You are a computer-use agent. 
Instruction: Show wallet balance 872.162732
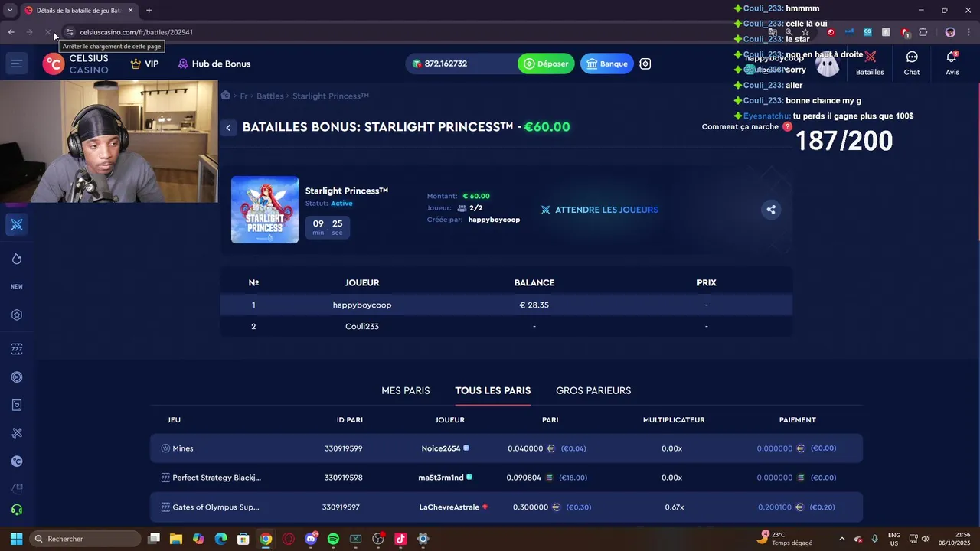tap(461, 64)
